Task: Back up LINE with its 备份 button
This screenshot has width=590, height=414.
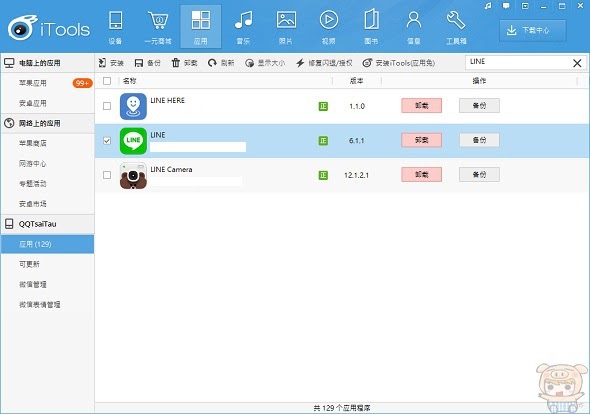Action: coord(479,140)
